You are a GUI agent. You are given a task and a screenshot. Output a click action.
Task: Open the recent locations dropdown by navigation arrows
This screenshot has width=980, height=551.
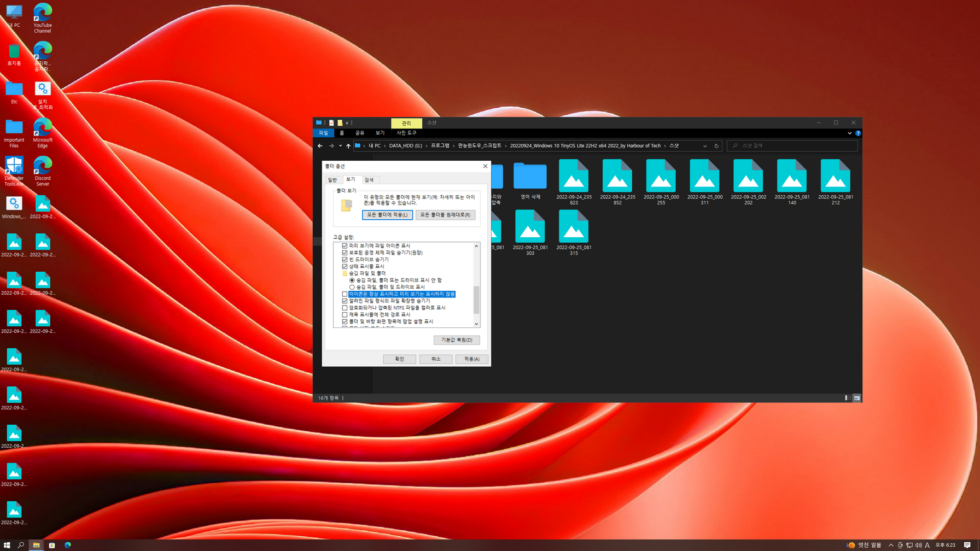[x=340, y=146]
